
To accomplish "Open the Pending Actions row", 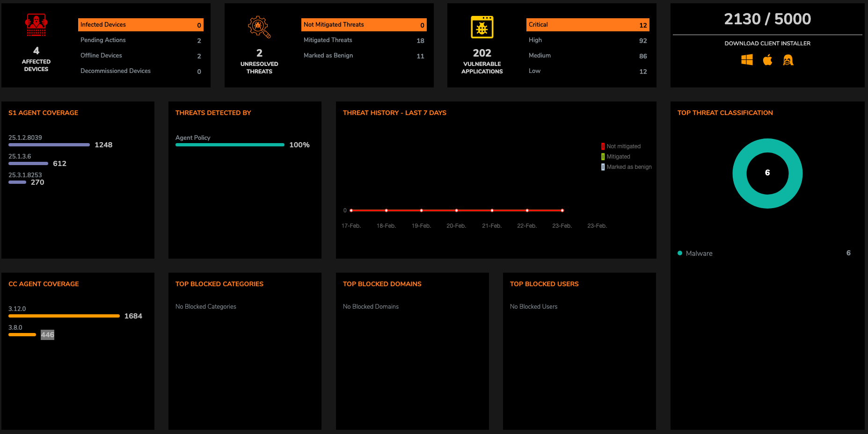I will click(x=141, y=40).
